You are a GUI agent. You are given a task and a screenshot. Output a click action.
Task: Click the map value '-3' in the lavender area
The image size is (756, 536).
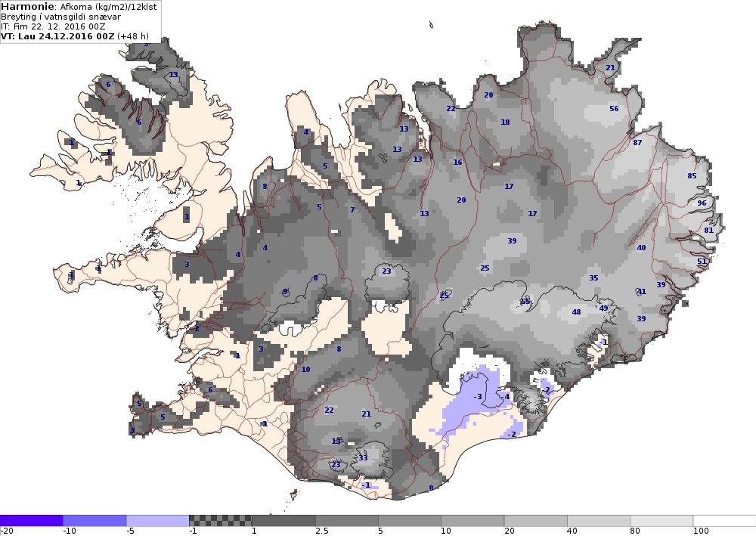click(x=477, y=396)
